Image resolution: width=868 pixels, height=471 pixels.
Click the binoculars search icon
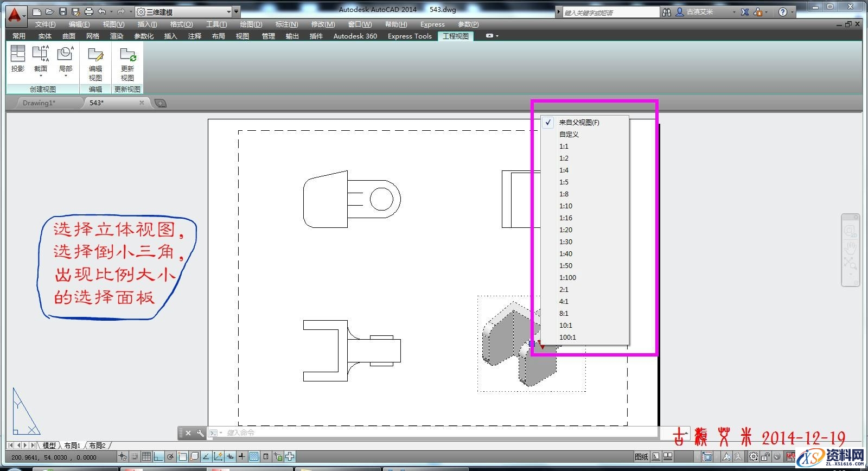click(667, 12)
